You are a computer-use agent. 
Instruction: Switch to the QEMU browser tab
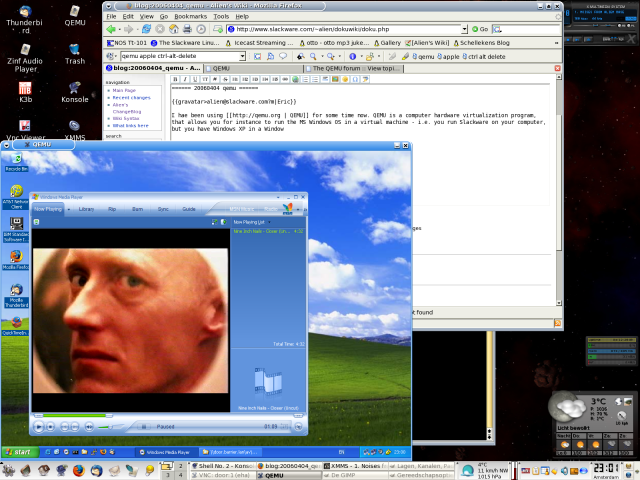[x=253, y=69]
